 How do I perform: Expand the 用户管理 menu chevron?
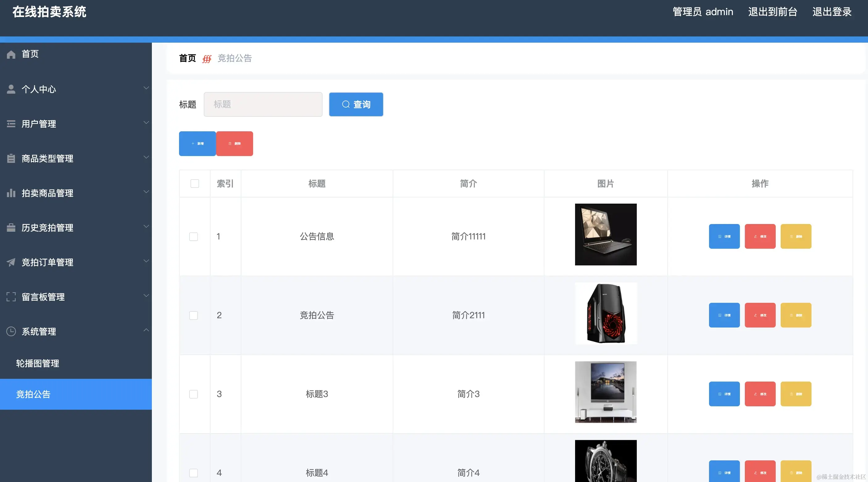point(146,122)
